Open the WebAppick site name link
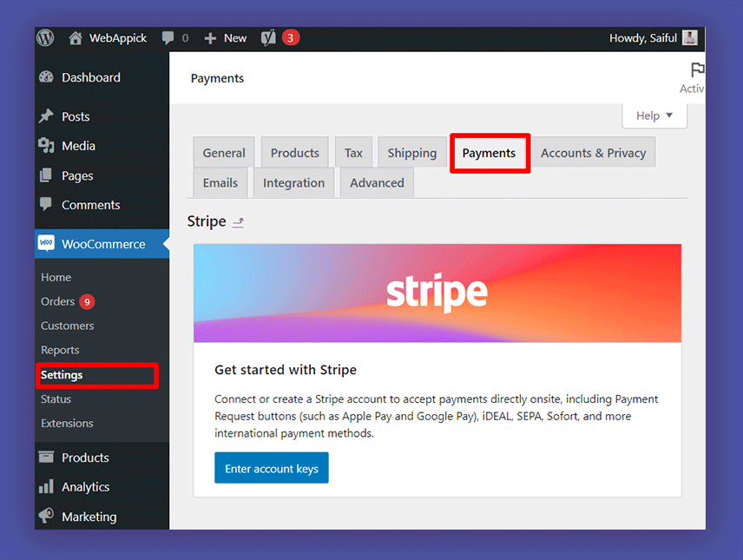 (118, 38)
